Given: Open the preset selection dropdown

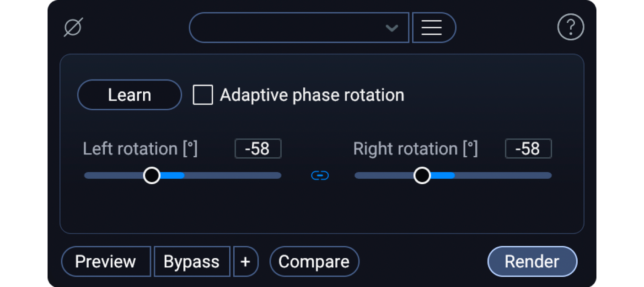Looking at the screenshot, I should pyautogui.click(x=299, y=27).
